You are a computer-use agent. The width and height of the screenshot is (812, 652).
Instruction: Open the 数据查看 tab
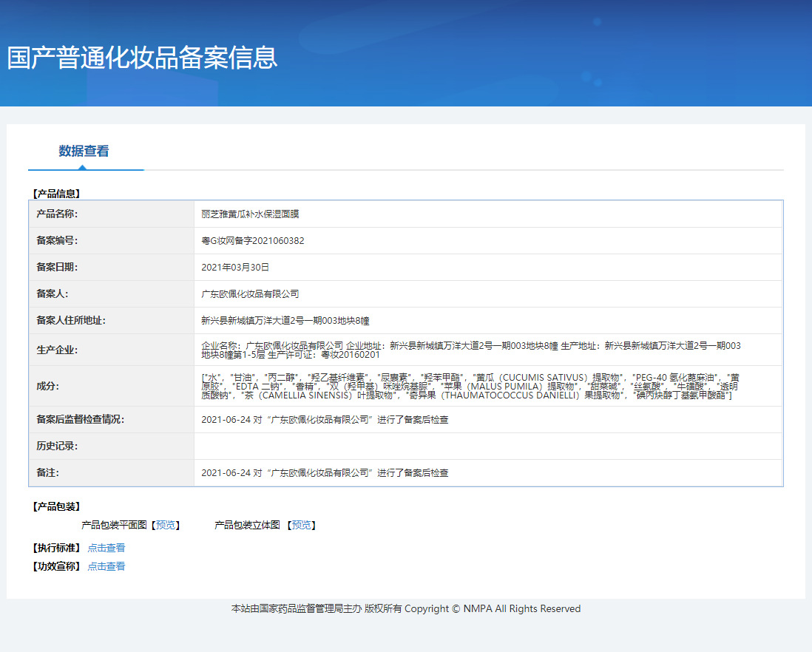84,151
